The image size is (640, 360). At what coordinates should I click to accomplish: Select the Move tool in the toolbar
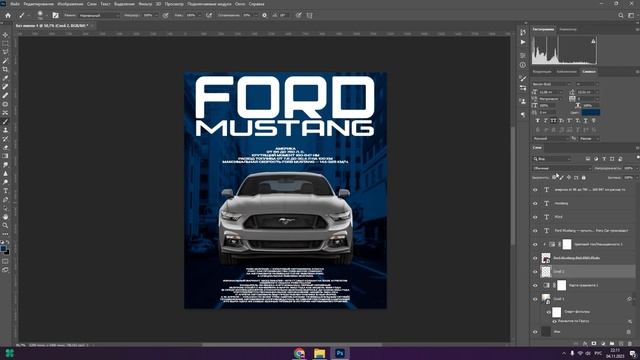click(5, 35)
